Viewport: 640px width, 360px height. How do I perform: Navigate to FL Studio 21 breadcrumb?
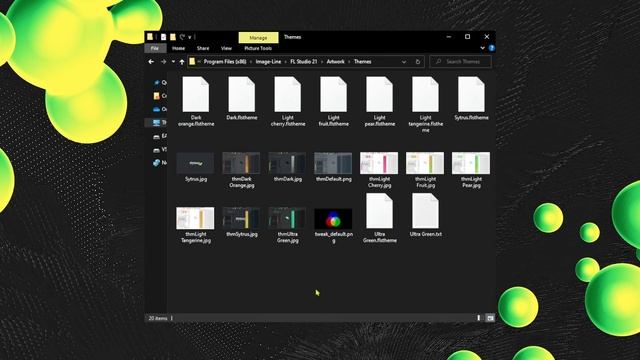click(304, 62)
